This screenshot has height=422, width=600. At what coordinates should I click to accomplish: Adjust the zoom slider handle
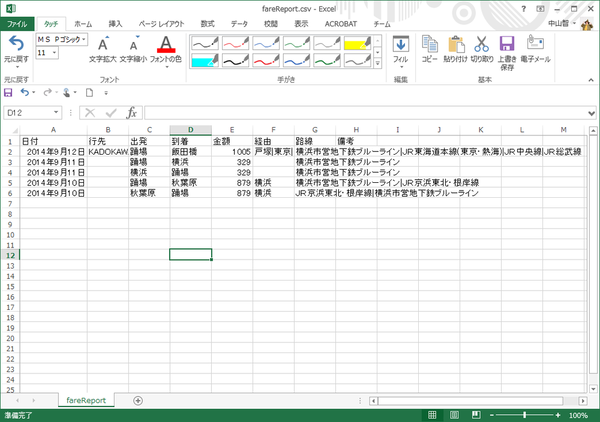[525, 415]
